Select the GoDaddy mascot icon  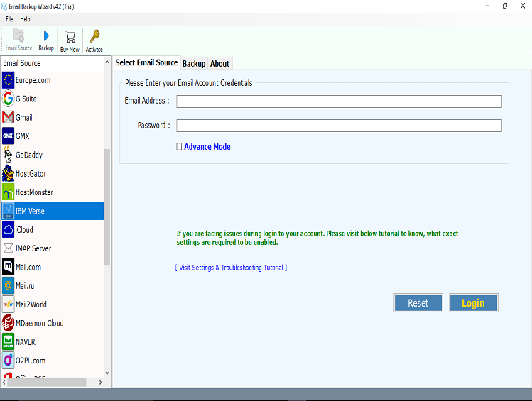tap(8, 155)
